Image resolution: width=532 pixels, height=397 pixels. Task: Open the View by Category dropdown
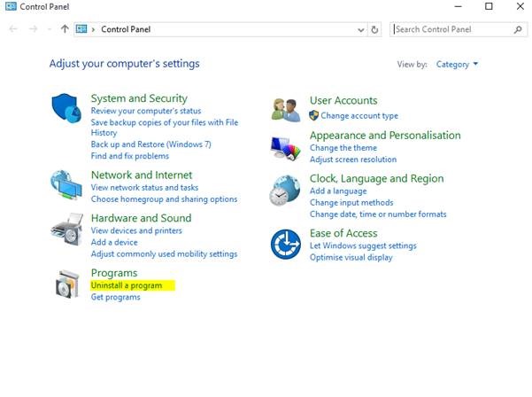[458, 65]
